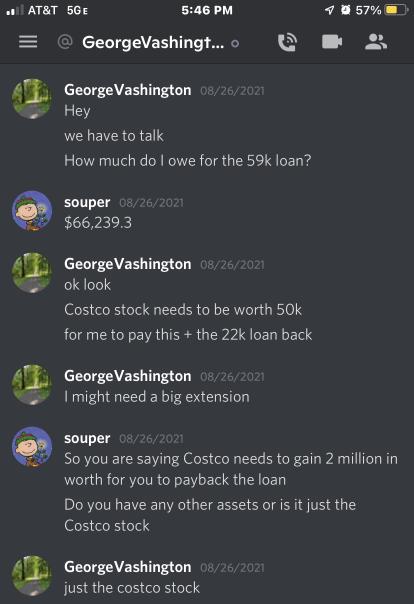Tap the location arrow icon in the status bar

[x=329, y=10]
